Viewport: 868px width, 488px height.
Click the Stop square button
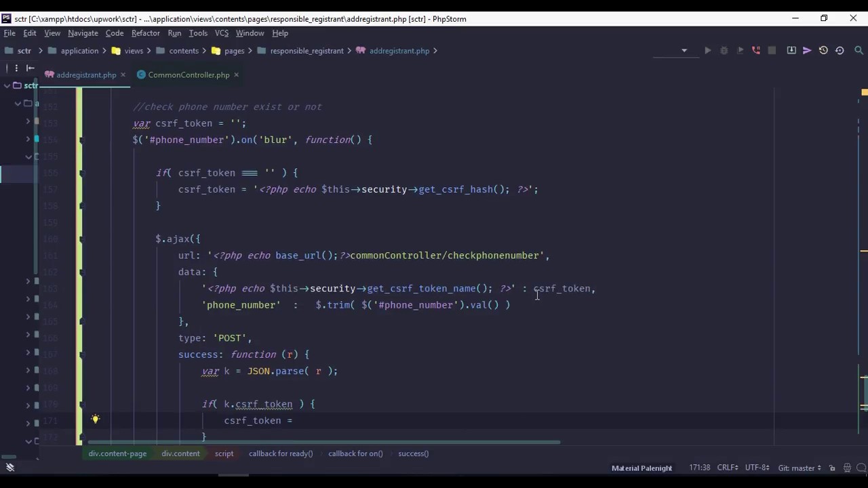[x=772, y=51]
